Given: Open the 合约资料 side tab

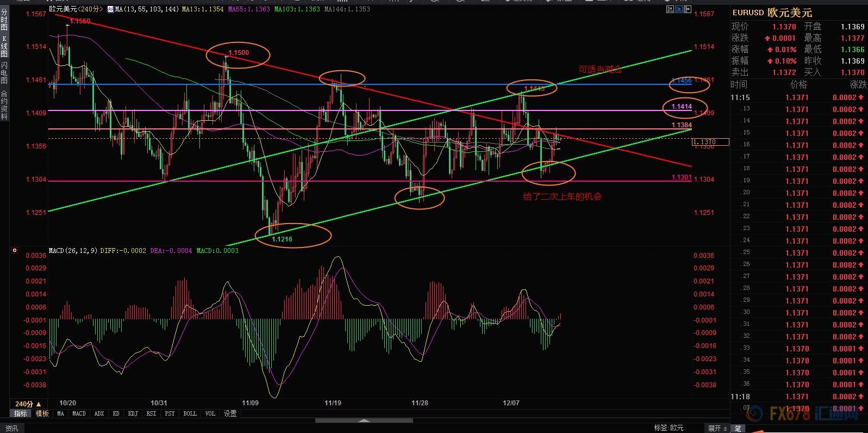Looking at the screenshot, I should point(4,104).
